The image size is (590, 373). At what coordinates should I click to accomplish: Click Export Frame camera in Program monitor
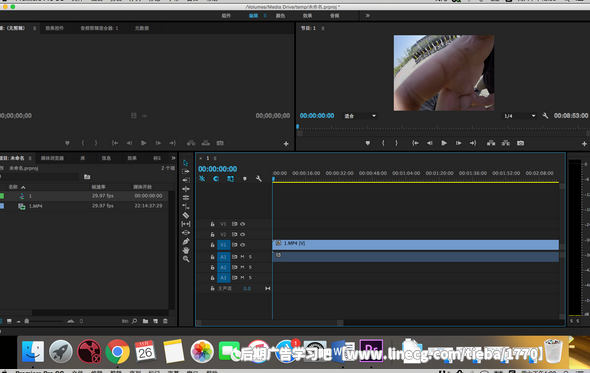point(520,143)
